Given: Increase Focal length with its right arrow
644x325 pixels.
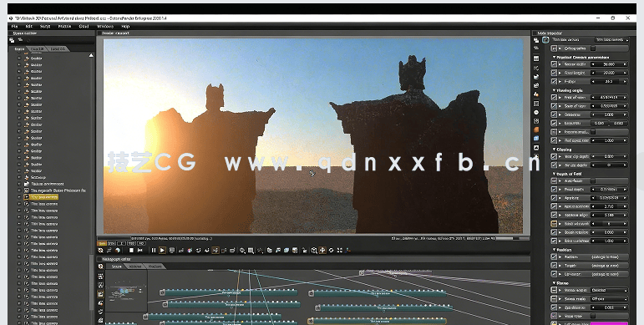Looking at the screenshot, I should (626, 73).
